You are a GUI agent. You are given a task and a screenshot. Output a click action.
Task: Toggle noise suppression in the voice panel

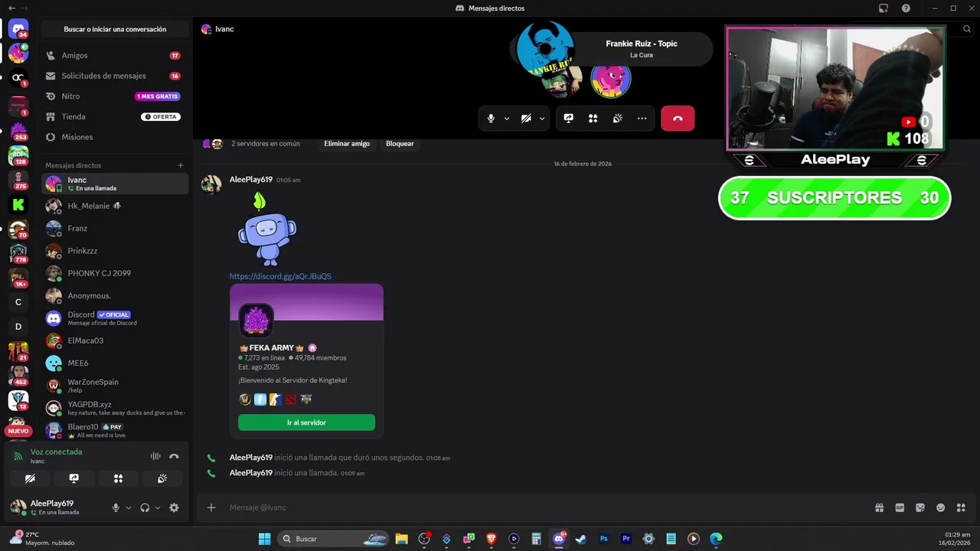(x=155, y=456)
